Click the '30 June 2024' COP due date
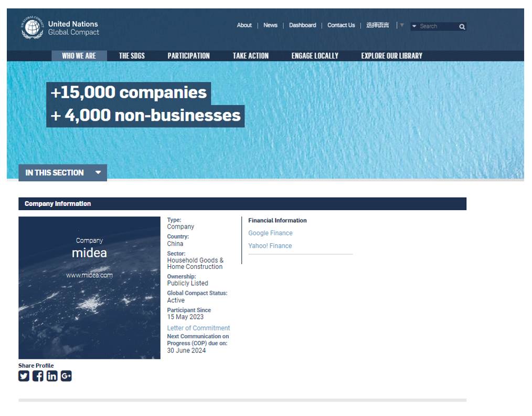532x416 pixels. coord(186,350)
